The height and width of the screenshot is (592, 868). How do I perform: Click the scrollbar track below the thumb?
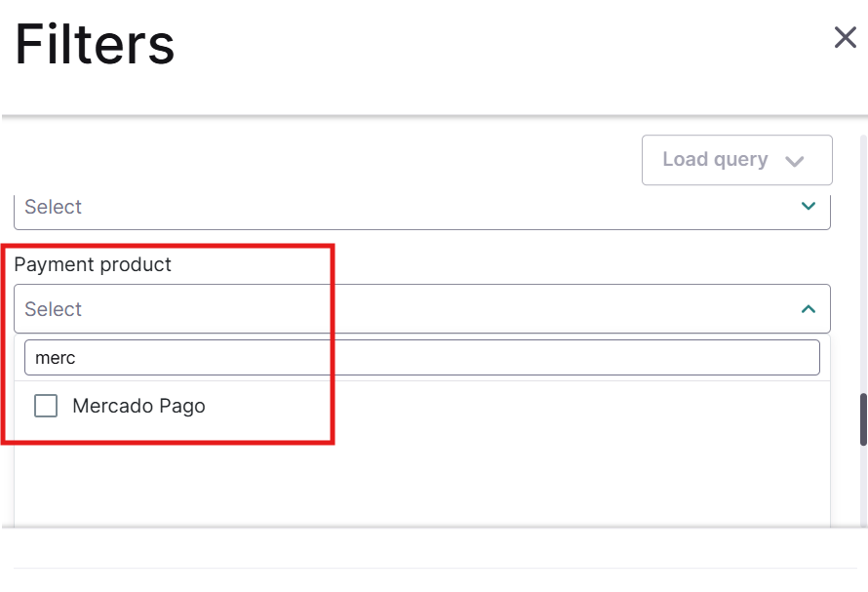[x=862, y=488]
